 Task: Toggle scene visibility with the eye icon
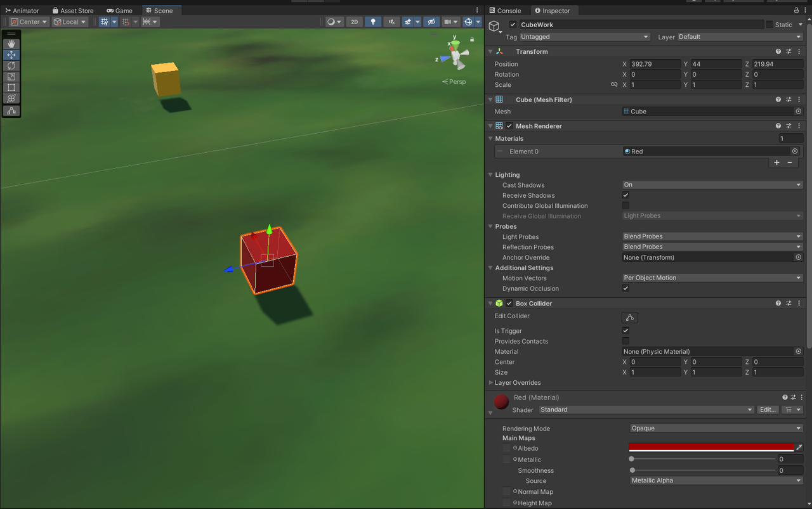point(431,22)
